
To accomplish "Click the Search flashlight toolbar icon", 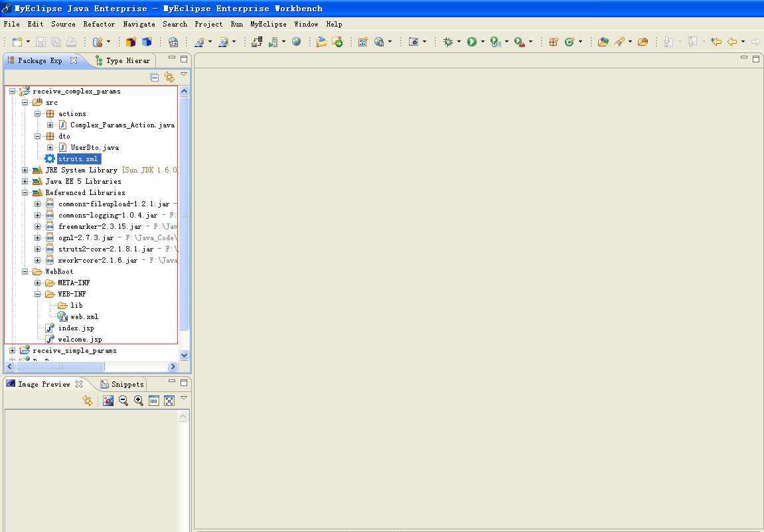I will tap(619, 42).
